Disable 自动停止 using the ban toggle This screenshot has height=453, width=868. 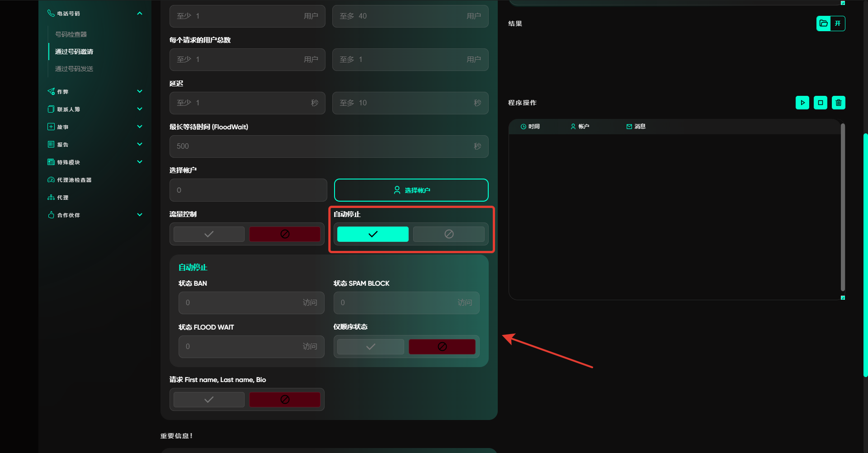(x=448, y=234)
